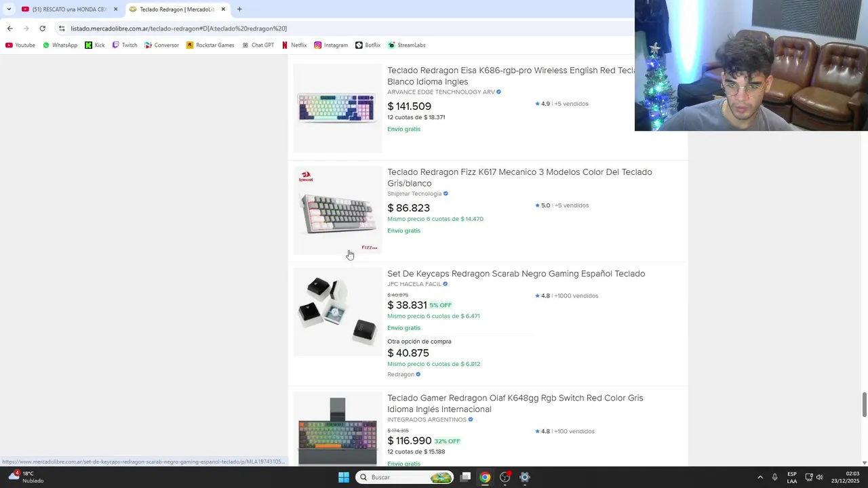The height and width of the screenshot is (488, 868).
Task: Click the Olaf K648gg keyboard thumbnail
Action: pyautogui.click(x=337, y=429)
